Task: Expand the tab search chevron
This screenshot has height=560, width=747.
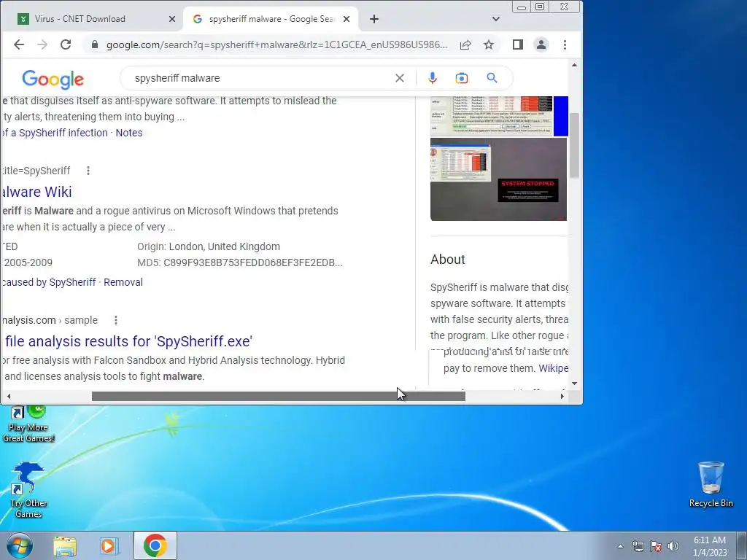Action: point(496,19)
